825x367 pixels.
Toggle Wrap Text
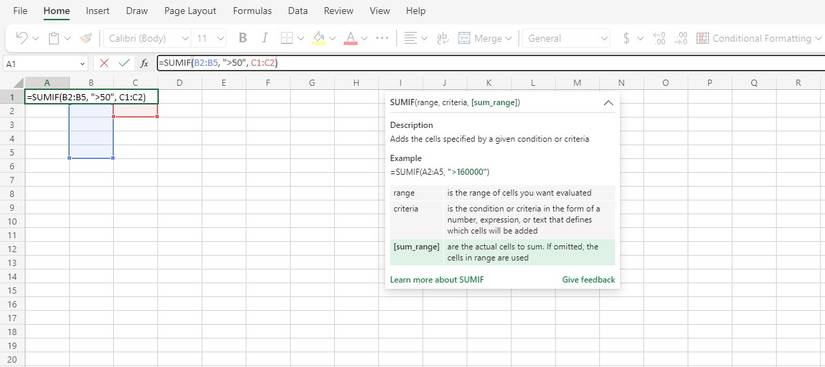[x=443, y=38]
